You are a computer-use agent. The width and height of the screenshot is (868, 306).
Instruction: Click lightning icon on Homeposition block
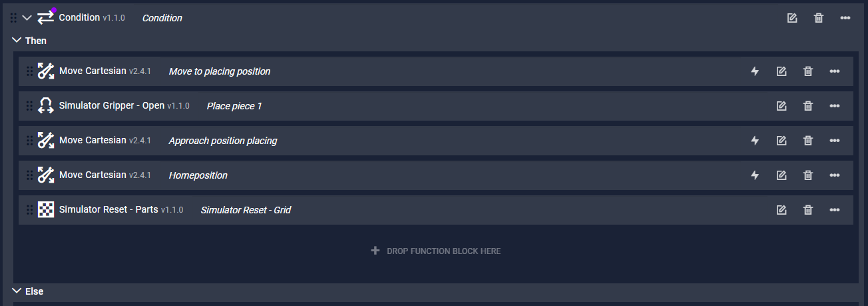(x=755, y=175)
